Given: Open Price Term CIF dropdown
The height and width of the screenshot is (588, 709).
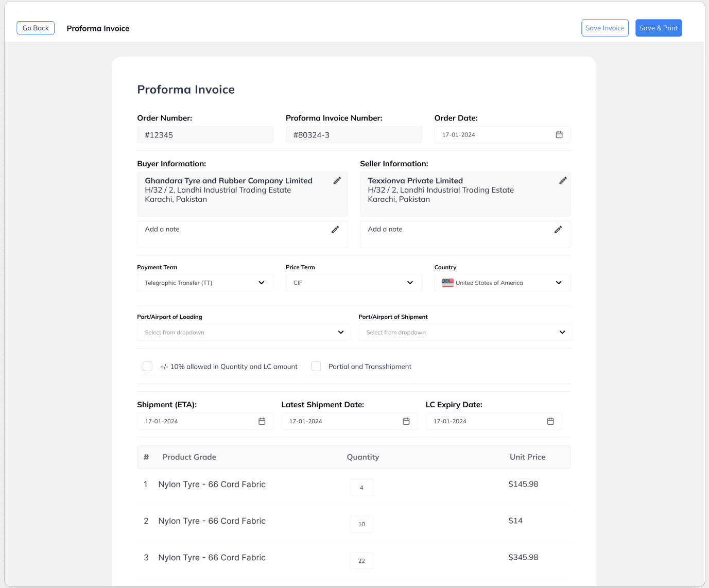Looking at the screenshot, I should (353, 283).
